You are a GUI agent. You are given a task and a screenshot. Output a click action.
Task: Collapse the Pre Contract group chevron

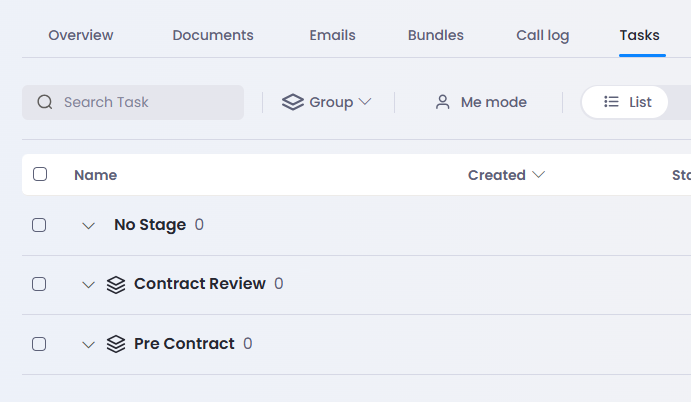click(x=89, y=345)
